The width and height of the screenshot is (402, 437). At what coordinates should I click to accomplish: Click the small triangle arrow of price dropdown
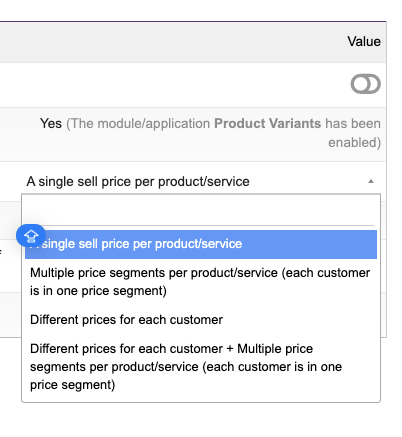[x=371, y=181]
